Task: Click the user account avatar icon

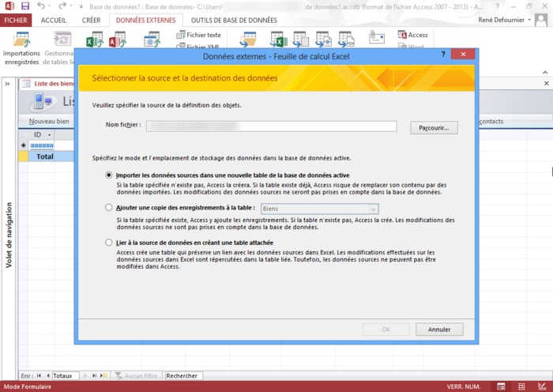Action: (x=541, y=20)
